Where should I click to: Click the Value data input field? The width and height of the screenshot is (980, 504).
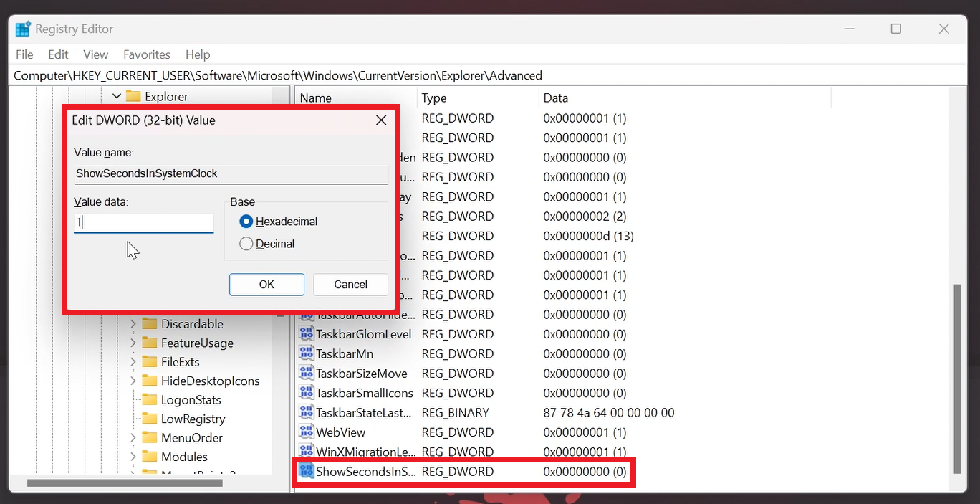click(x=143, y=223)
